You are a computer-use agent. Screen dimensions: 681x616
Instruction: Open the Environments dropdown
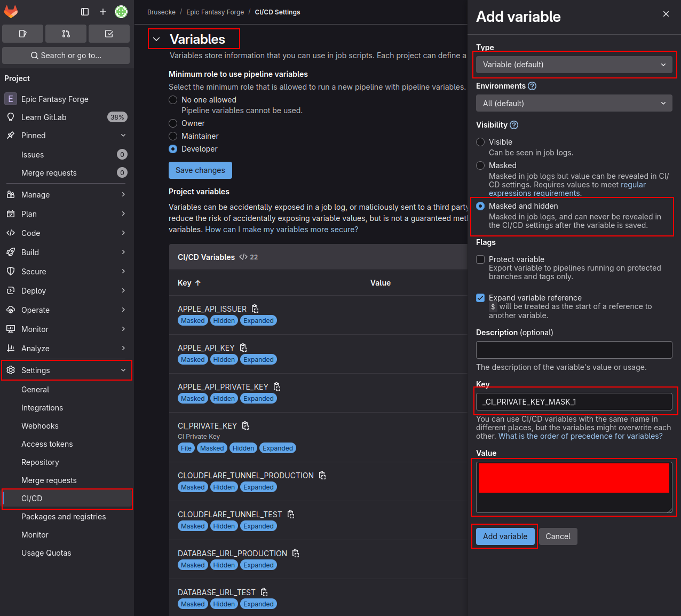tap(574, 104)
